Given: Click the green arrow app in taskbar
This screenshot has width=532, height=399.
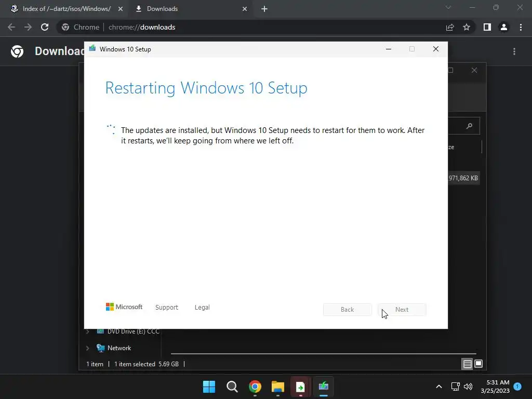Looking at the screenshot, I should (300, 387).
